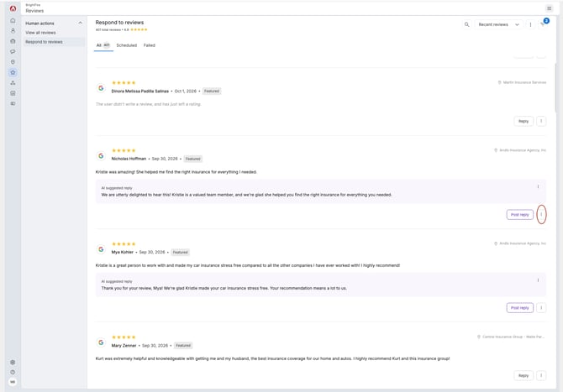The height and width of the screenshot is (392, 563).
Task: Open the AI suggested reply options for Nicholas Hoffman
Action: pos(538,186)
